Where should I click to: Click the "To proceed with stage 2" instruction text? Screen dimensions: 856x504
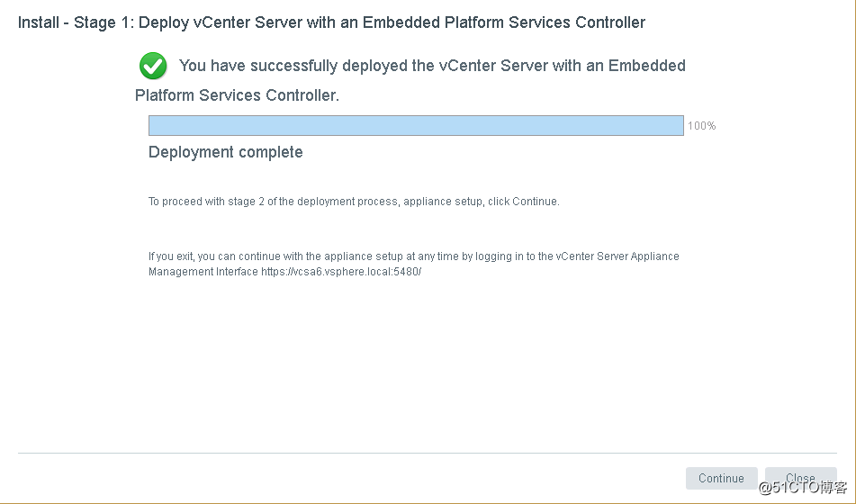(354, 202)
